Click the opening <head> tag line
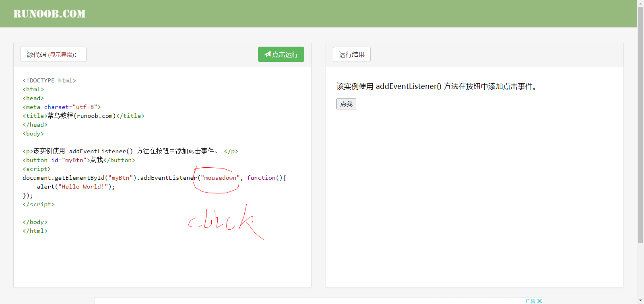This screenshot has width=644, height=304. click(x=33, y=98)
